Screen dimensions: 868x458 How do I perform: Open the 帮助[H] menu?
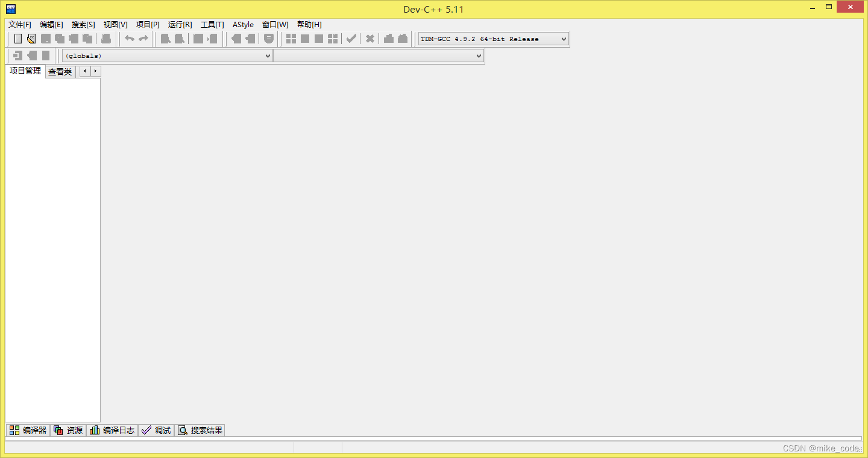click(x=309, y=25)
